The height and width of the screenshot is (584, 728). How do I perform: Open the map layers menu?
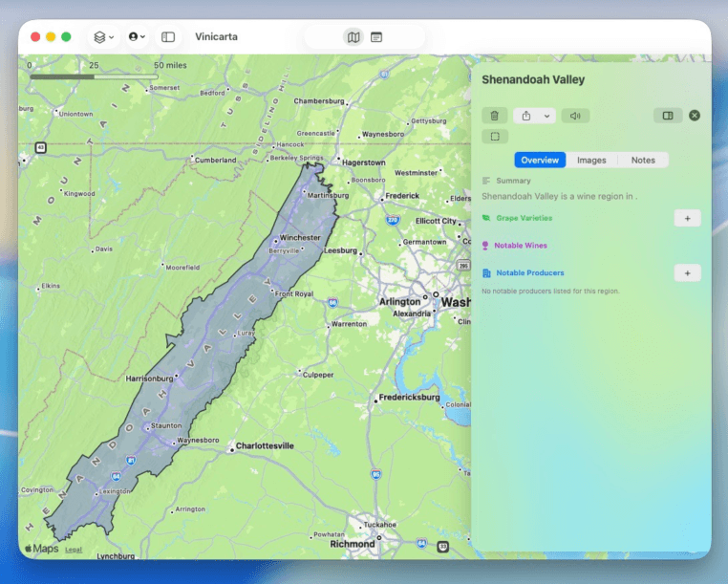coord(103,36)
